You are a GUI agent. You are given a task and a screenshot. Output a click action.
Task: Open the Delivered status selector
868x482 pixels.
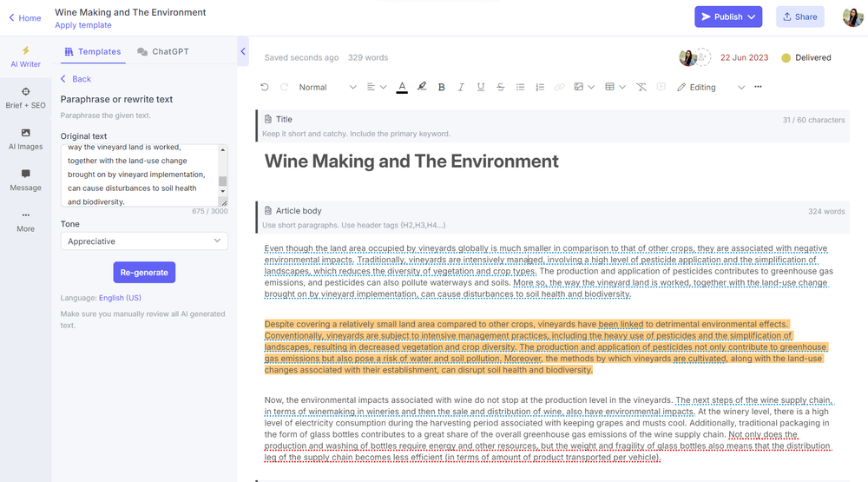806,57
